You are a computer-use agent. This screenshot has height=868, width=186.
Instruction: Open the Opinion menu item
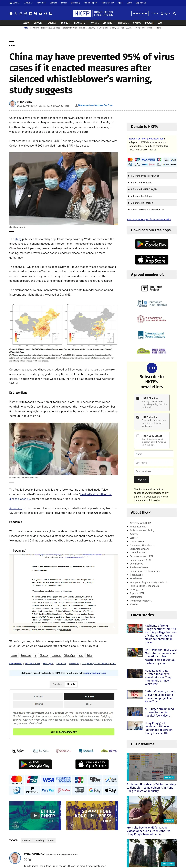pyautogui.click(x=137, y=23)
